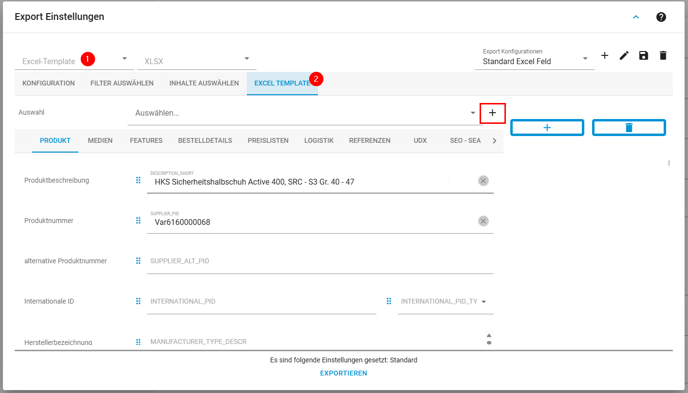The image size is (688, 393).
Task: Click the Export Einstellungen heading
Action: (x=59, y=17)
